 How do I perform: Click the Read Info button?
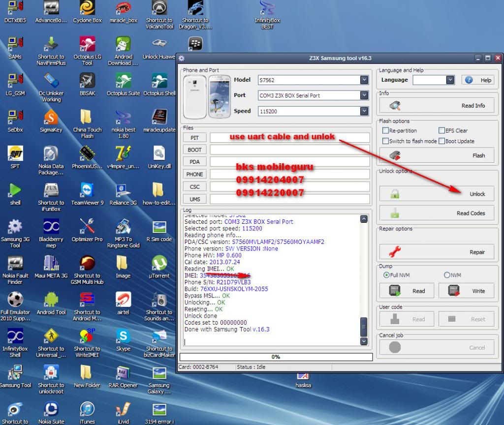pyautogui.click(x=437, y=105)
